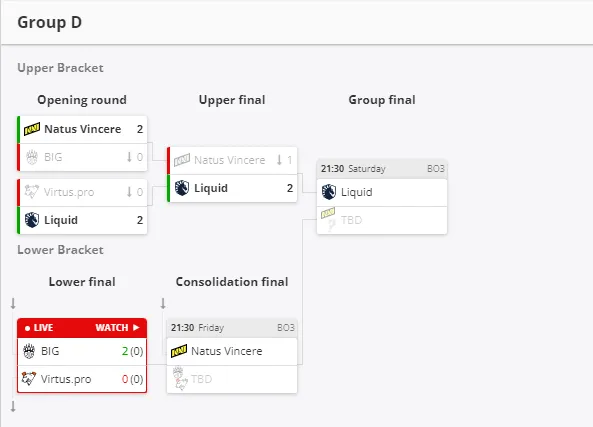Click the Virtus.pro logo in Opening round
Image resolution: width=593 pixels, height=427 pixels.
click(32, 192)
